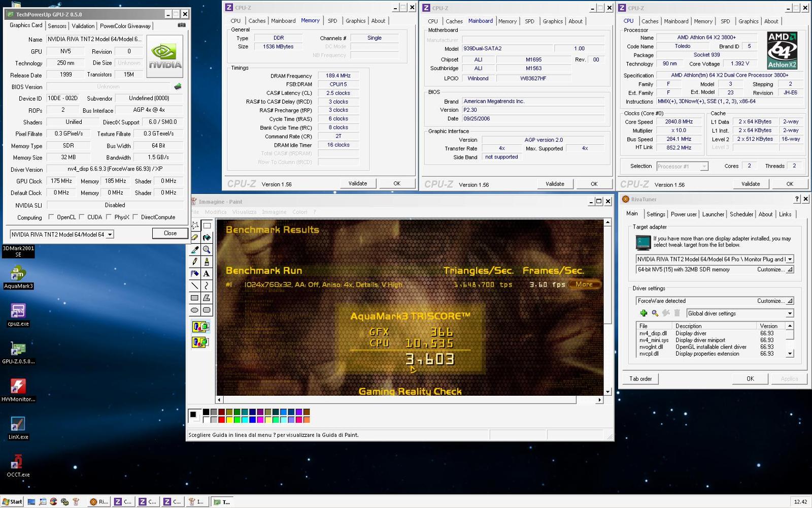Screen dimensions: 812x508
Task: Click the Show Desktop quick launch icon
Action: pos(31,501)
